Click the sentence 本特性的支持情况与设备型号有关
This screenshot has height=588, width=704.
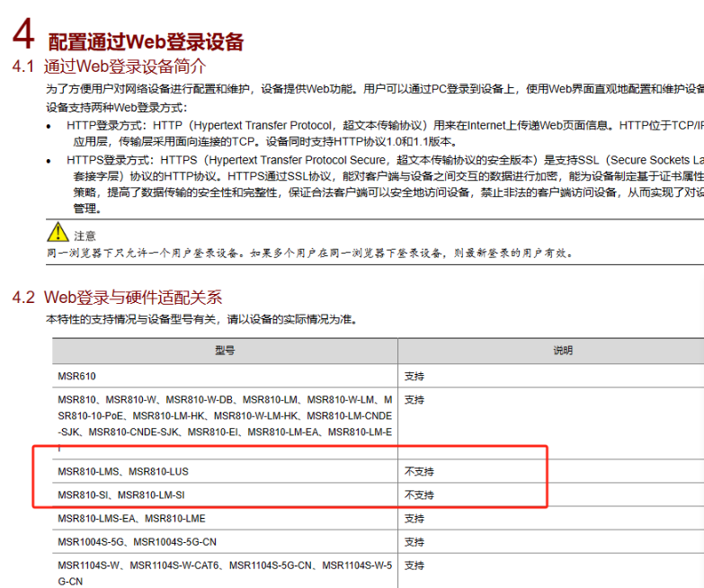pos(201,319)
